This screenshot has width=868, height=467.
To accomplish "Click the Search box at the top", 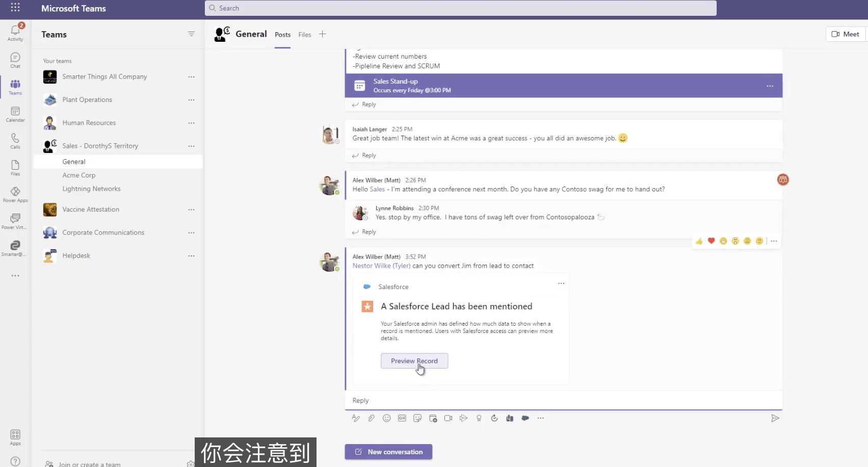I will (460, 8).
